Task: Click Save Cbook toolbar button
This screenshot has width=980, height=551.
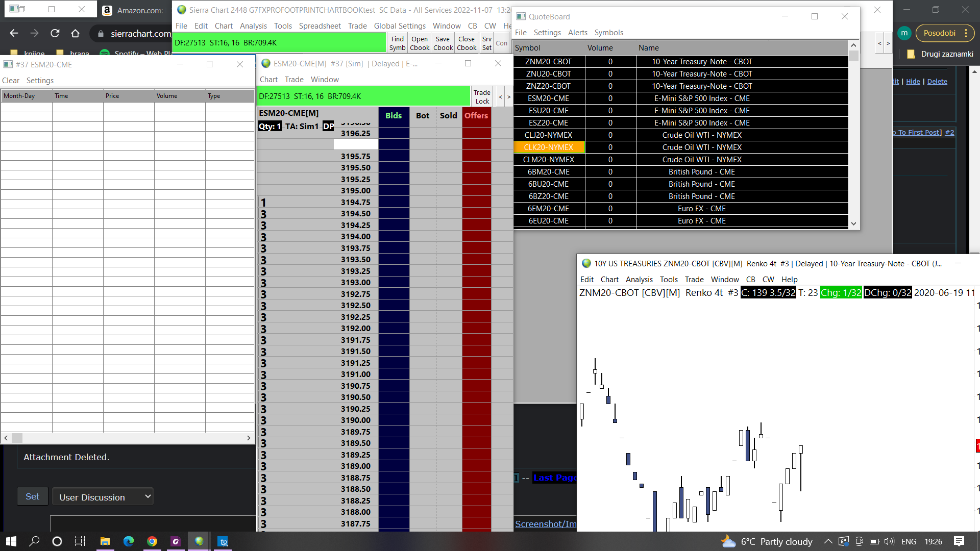Action: point(443,43)
